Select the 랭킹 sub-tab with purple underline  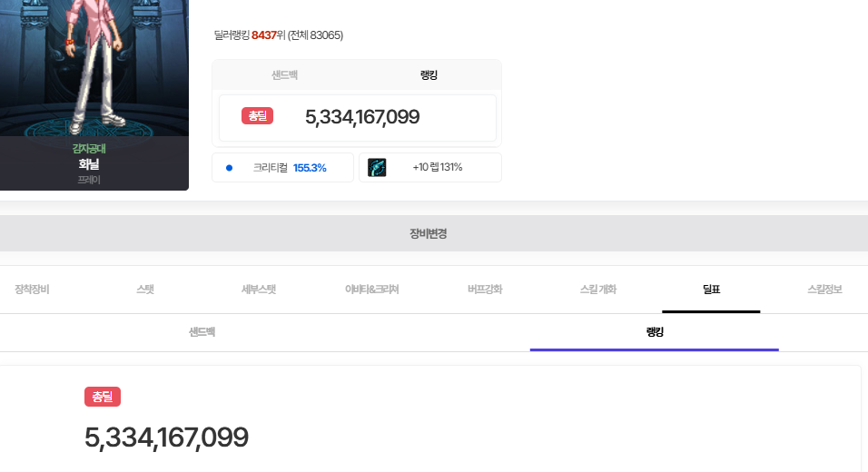click(x=654, y=332)
